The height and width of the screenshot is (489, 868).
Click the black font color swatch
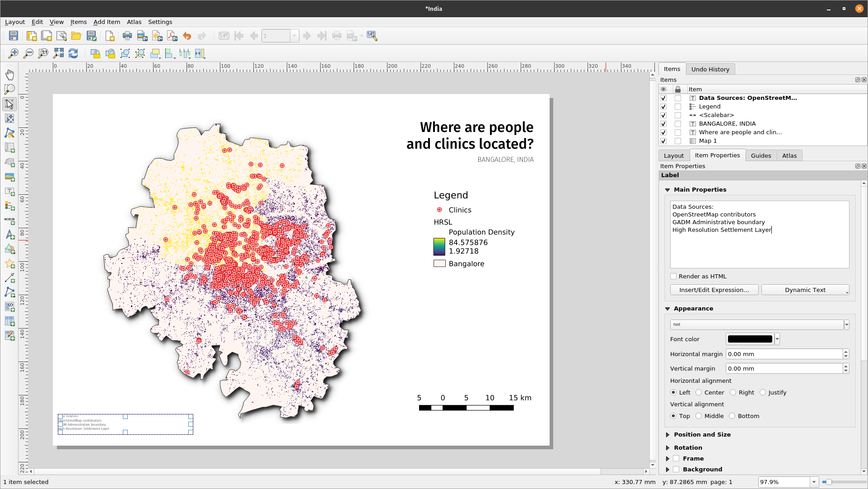(750, 339)
